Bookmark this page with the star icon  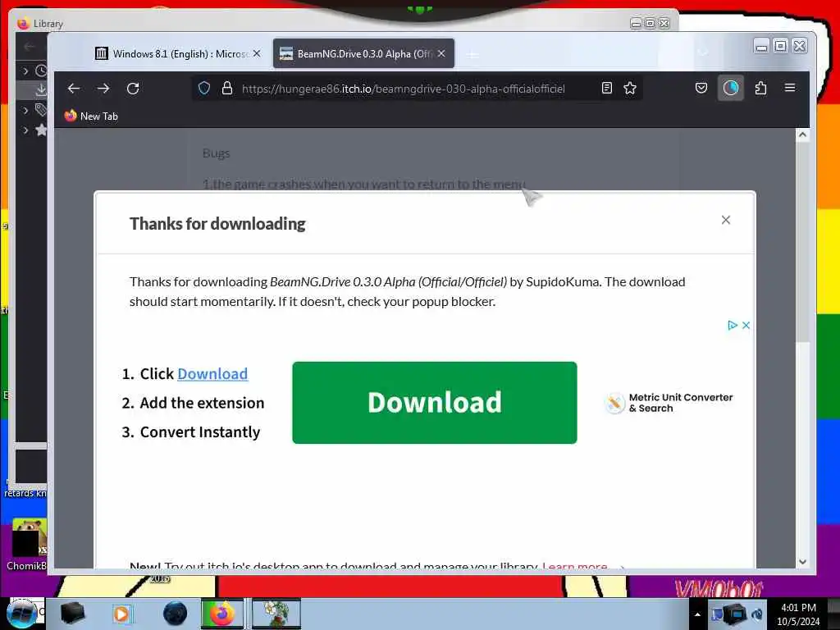pos(630,88)
